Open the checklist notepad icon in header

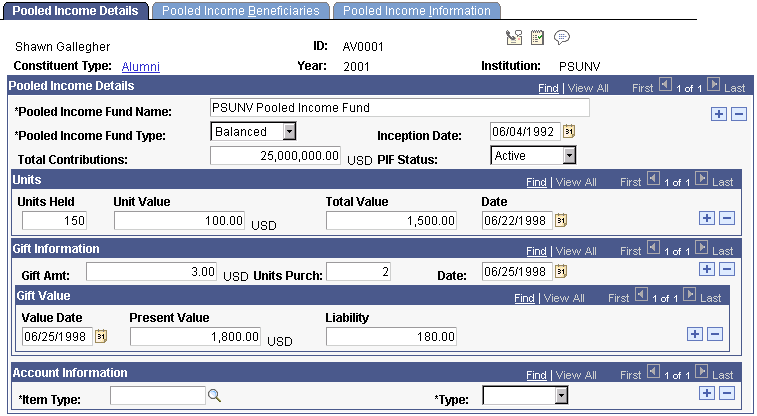537,38
